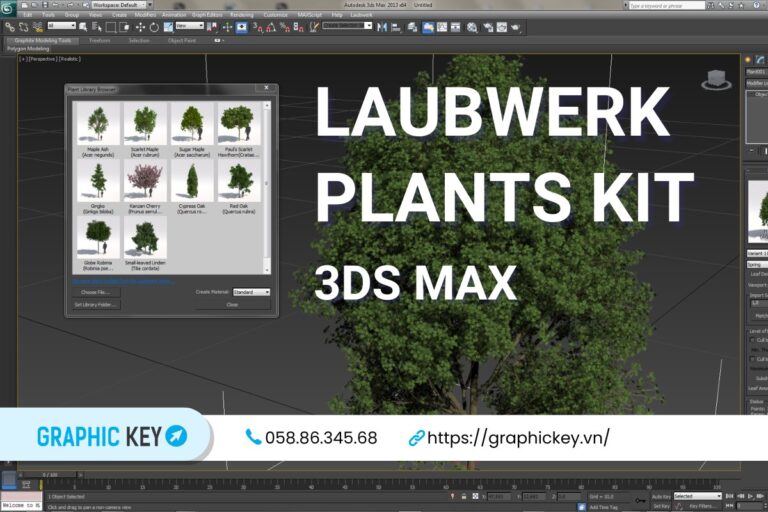
Task: Activate the Select and Move tool
Action: [140, 27]
